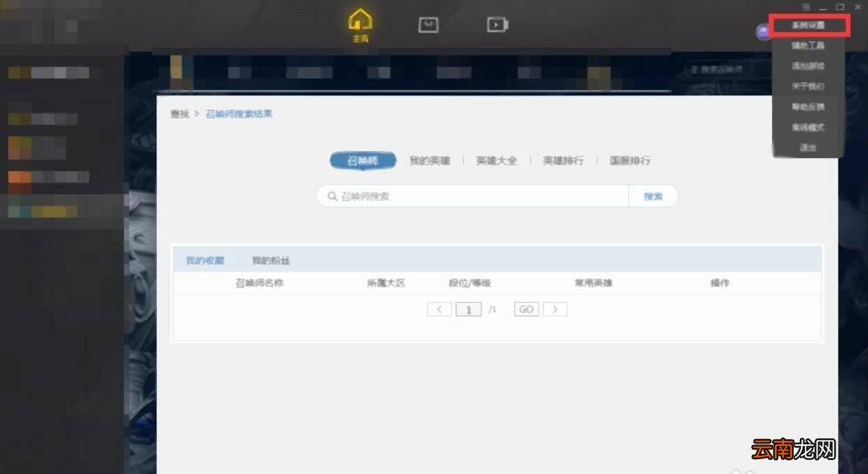Viewport: 868px width, 474px height.
Task: Focus the dark 搜索召唤师 field in the banner
Action: pyautogui.click(x=728, y=70)
